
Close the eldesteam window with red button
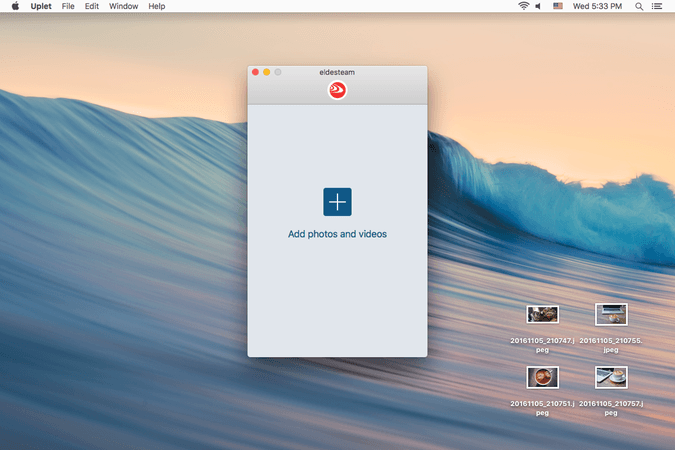click(255, 72)
